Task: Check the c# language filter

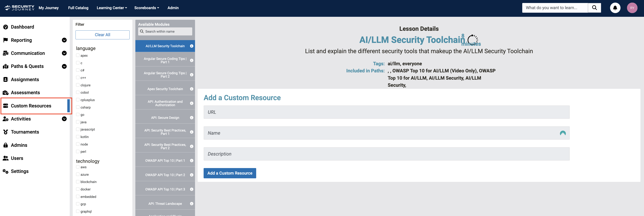Action: 78,70
